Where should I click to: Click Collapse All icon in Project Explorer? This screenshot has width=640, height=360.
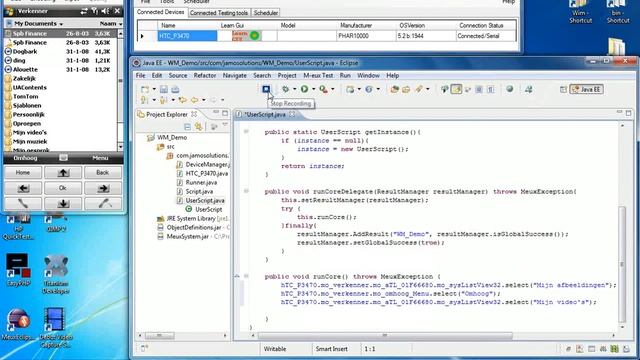187,127
